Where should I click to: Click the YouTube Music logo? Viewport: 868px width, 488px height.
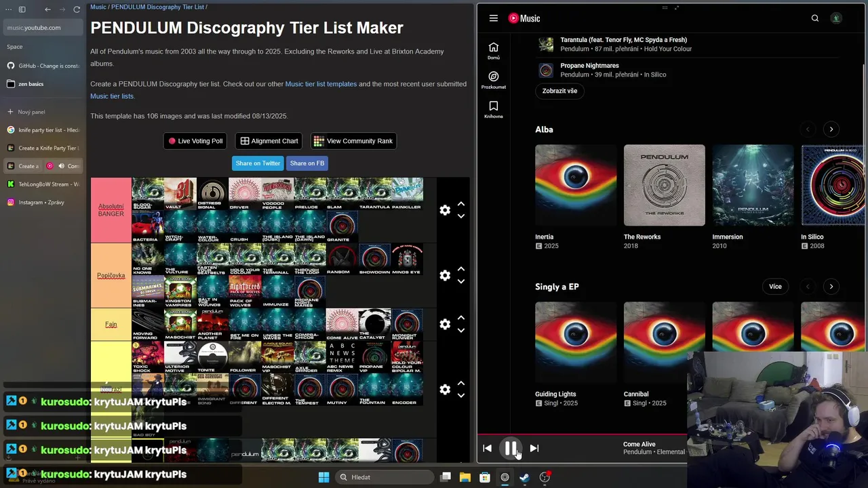tap(524, 18)
